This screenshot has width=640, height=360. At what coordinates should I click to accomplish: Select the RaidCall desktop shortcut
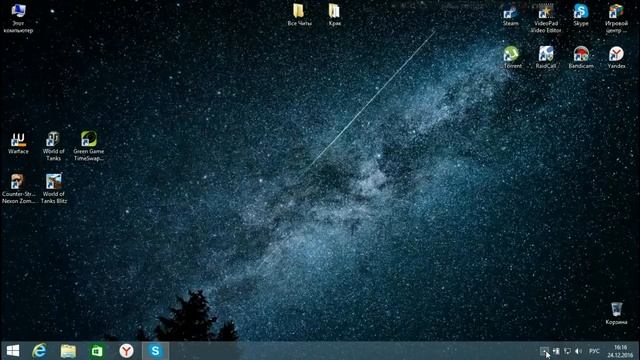point(546,57)
